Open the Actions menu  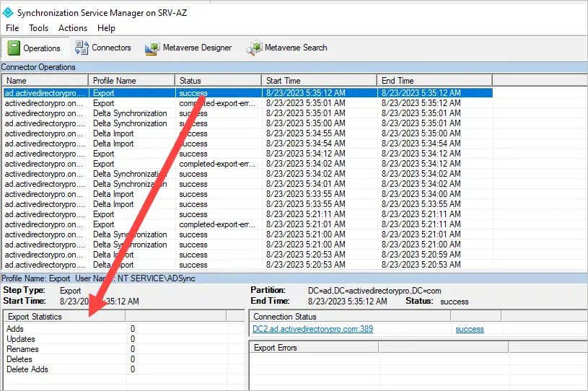(x=73, y=28)
